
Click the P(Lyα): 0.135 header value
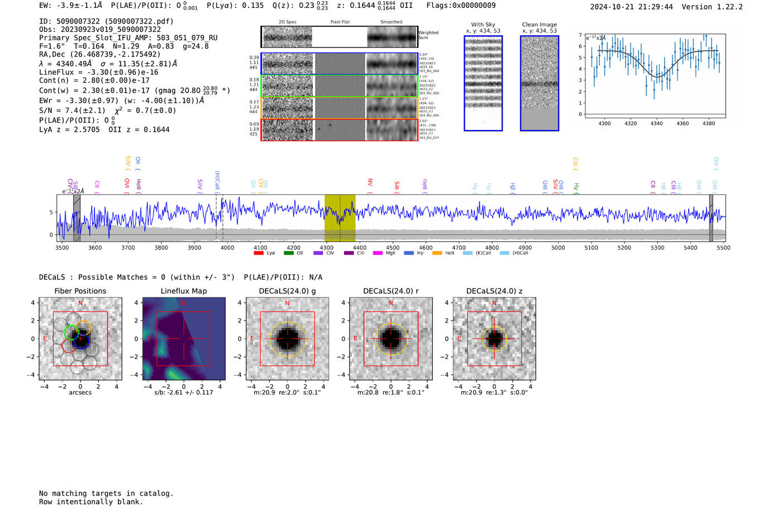click(x=235, y=6)
